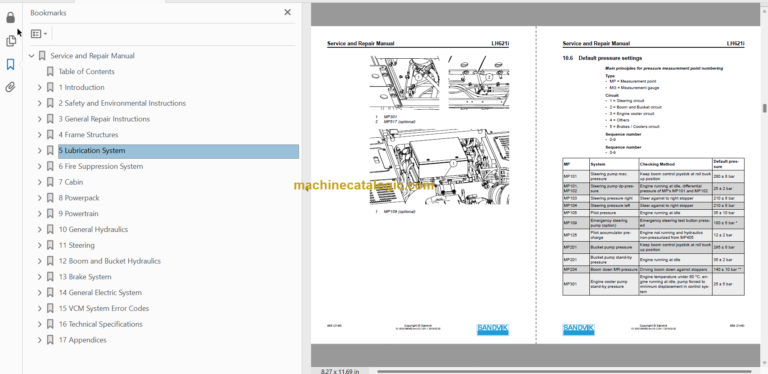Expand the 9 Powertrain bookmark
768x374 pixels.
(x=40, y=214)
